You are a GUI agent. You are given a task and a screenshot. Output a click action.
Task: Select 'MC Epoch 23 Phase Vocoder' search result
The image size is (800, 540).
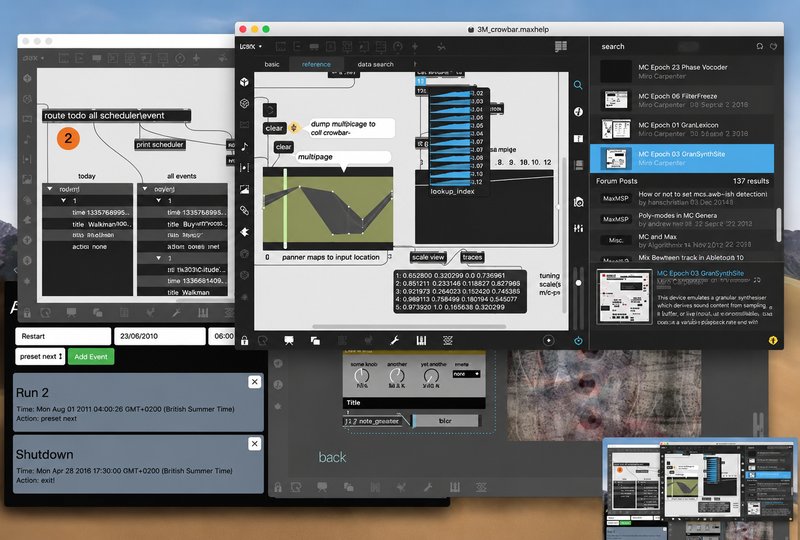tap(682, 71)
